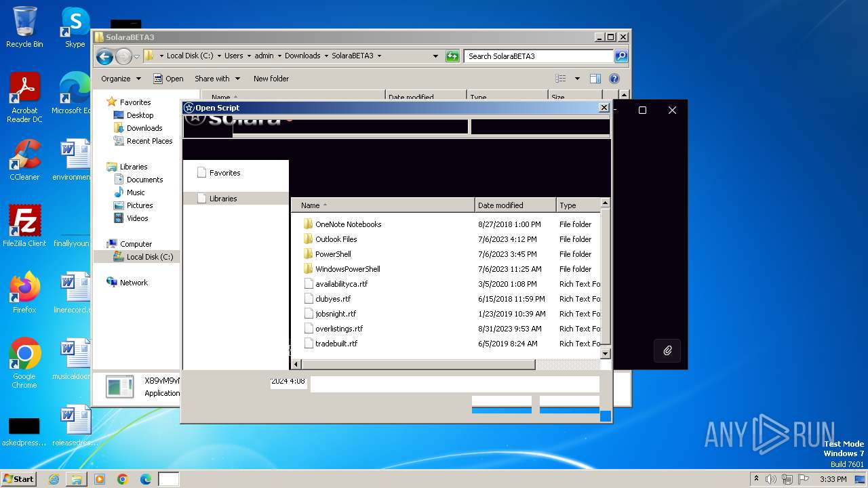The width and height of the screenshot is (868, 488).
Task: Open the Windows Explorer taskbar icon
Action: coord(77,479)
